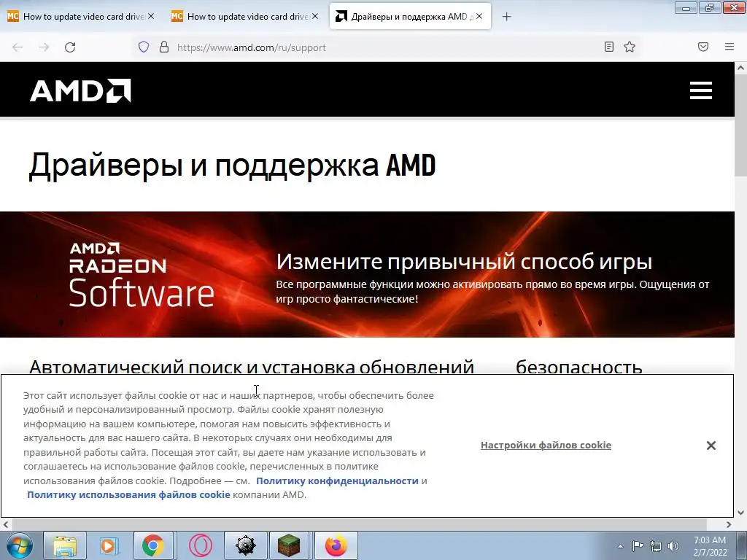Launch Windows Media Player from taskbar
This screenshot has width=747, height=560.
pos(109,545)
